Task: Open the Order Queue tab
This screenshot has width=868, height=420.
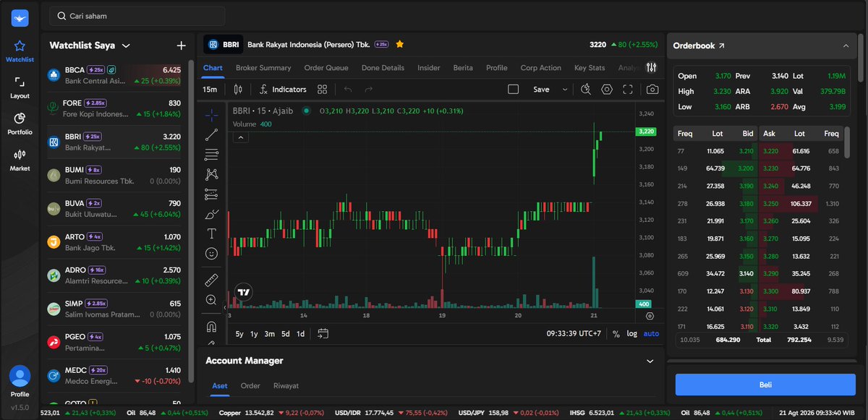Action: [x=326, y=68]
